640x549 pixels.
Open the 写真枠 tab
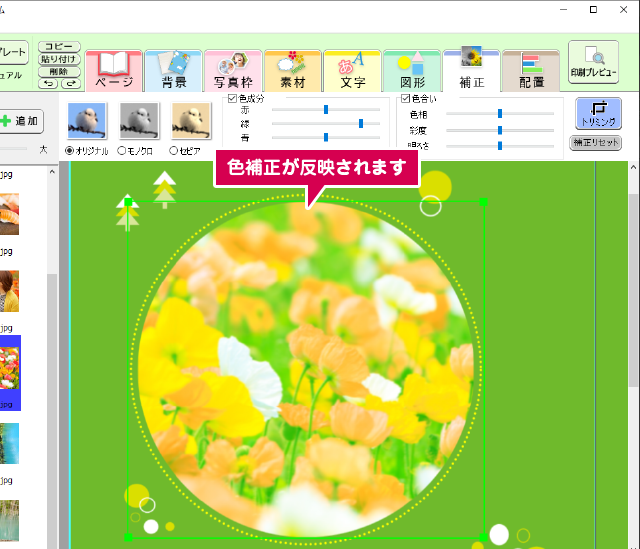233,71
